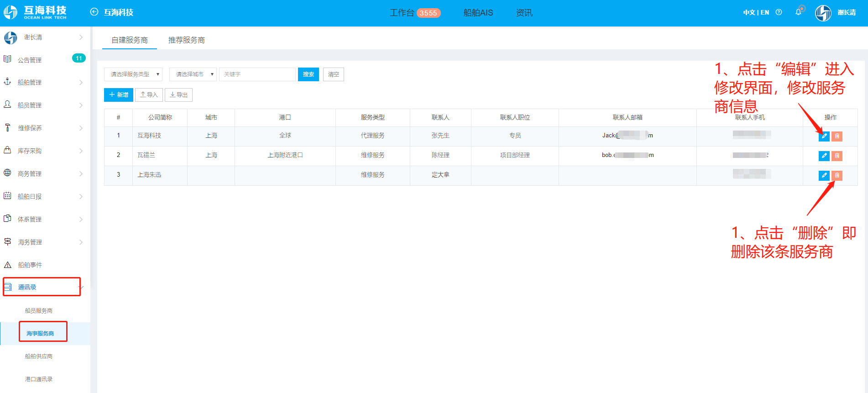868x393 pixels.
Task: Click the 项目部经理 position cell
Action: (515, 155)
